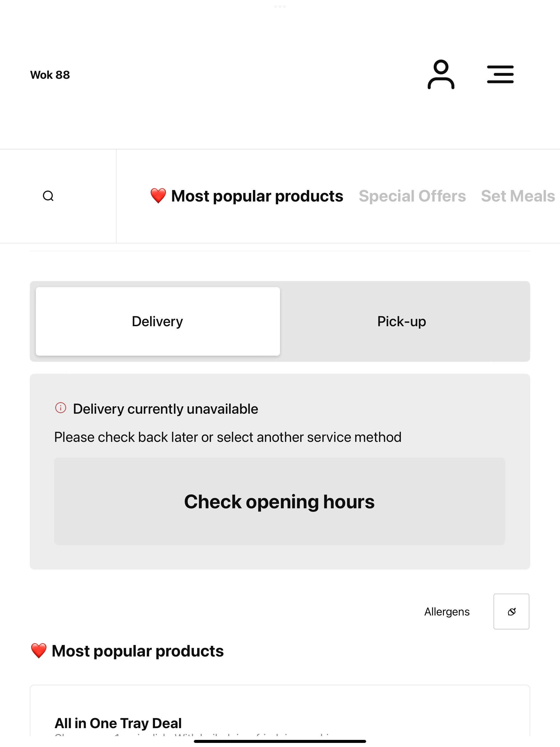560x747 pixels.
Task: Select the Delivery service option
Action: coord(158,321)
